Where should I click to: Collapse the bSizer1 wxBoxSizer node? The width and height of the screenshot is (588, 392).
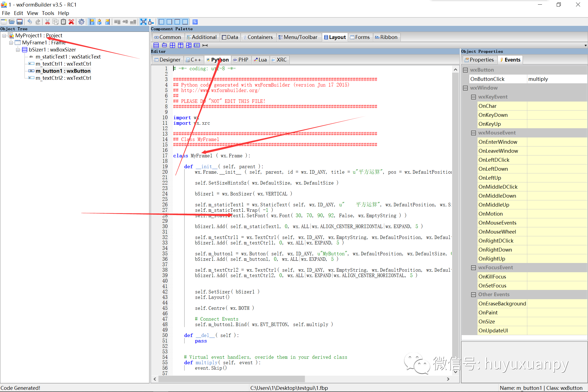[18, 50]
